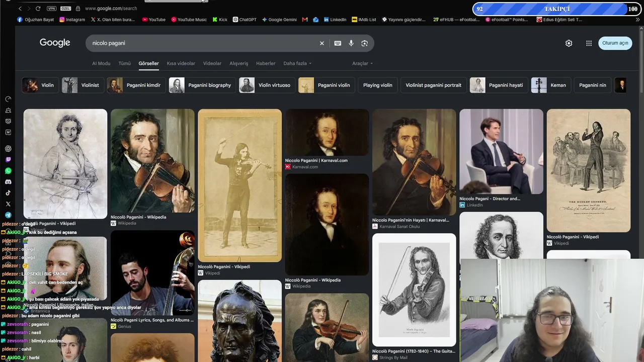Select the Görseller tab
The image size is (644, 362).
[148, 63]
